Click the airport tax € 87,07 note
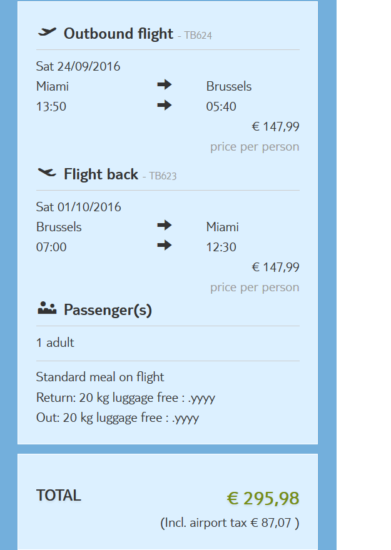This screenshot has height=550, width=391. [x=230, y=523]
